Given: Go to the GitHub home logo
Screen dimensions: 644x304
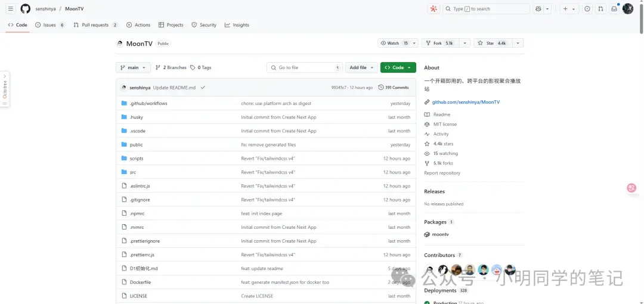Looking at the screenshot, I should (26, 8).
